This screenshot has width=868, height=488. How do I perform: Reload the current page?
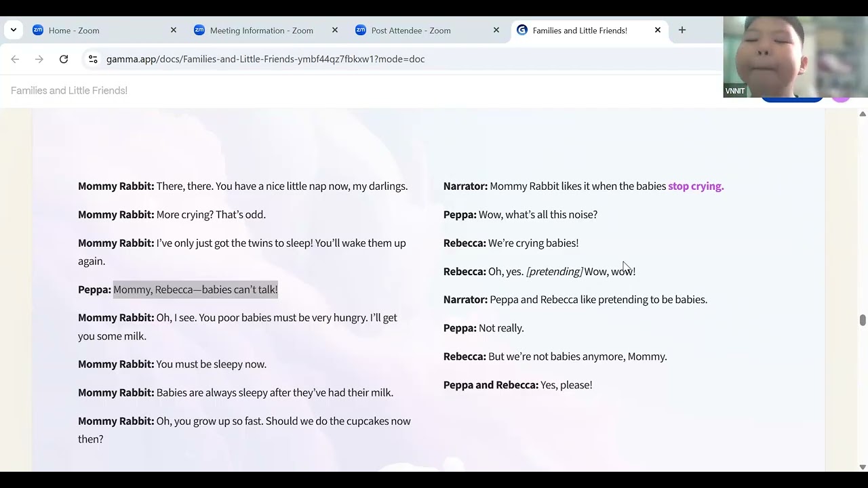64,59
